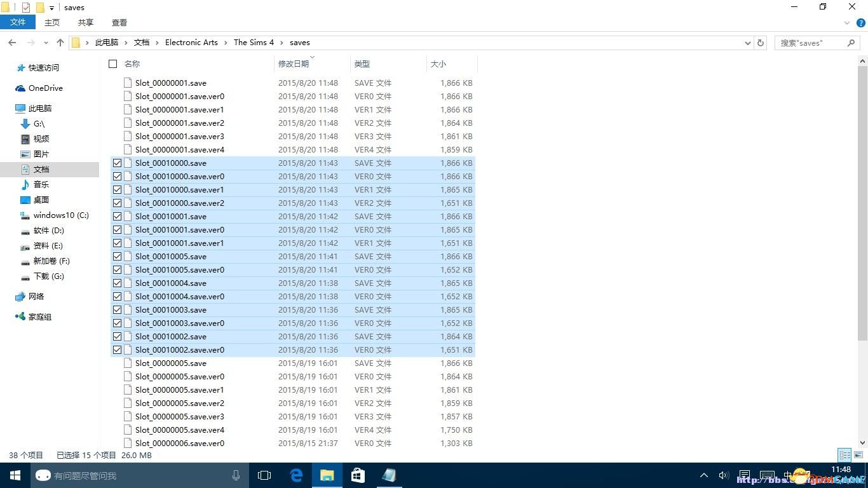Viewport: 868px width, 488px height.
Task: Click quick access properties checkmark icon
Action: [26, 8]
